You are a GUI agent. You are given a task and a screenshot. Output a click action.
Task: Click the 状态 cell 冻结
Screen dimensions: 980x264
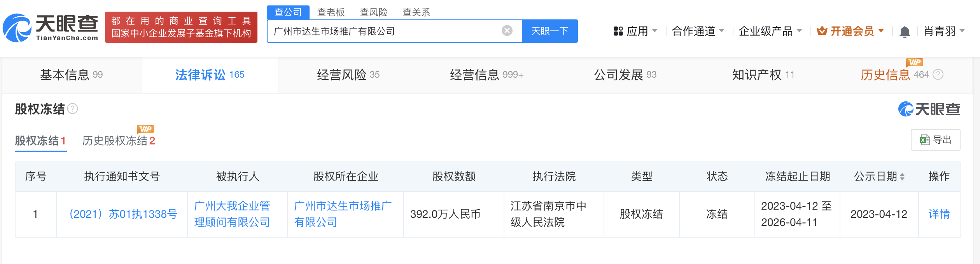(x=717, y=214)
